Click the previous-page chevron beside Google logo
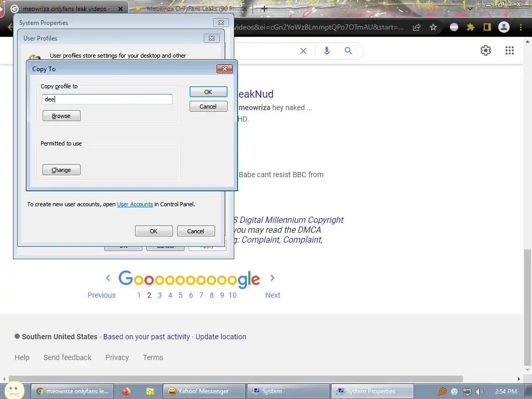Screen dimensions: 532x399 108,278
